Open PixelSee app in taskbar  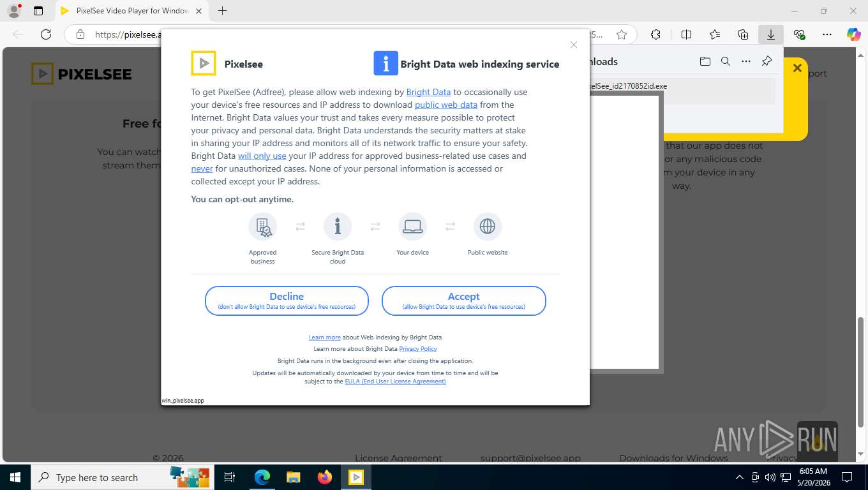356,477
